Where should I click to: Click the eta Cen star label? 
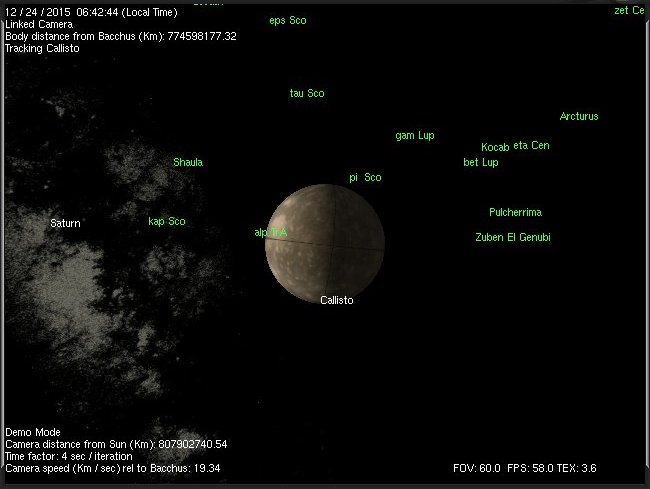click(531, 145)
